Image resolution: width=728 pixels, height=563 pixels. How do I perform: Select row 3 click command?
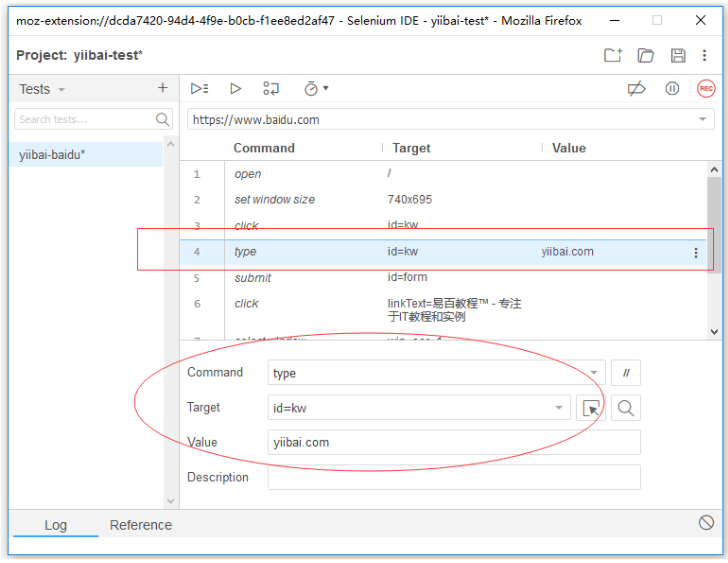click(443, 226)
